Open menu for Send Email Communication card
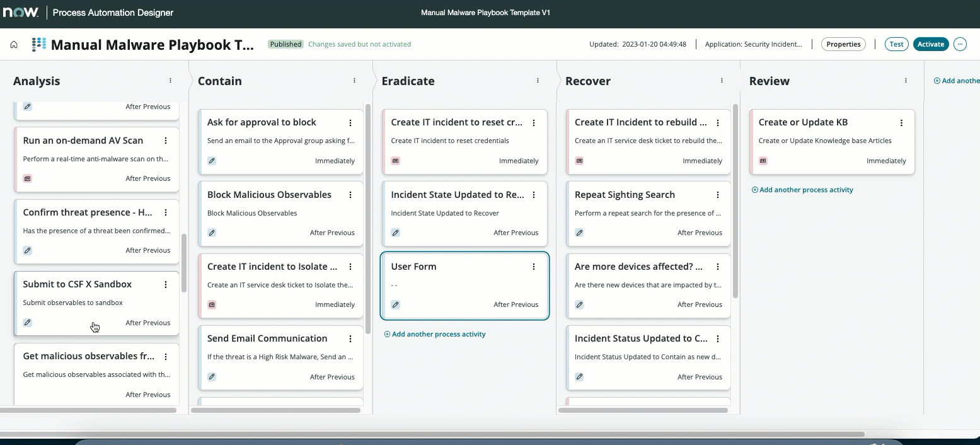Viewport: 980px width, 445px height. (350, 338)
